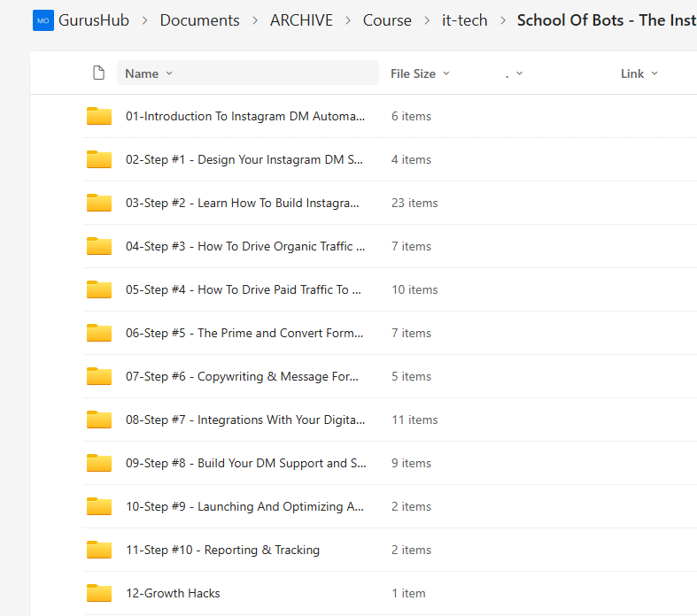Click the GurusHub site logo icon

(43, 20)
